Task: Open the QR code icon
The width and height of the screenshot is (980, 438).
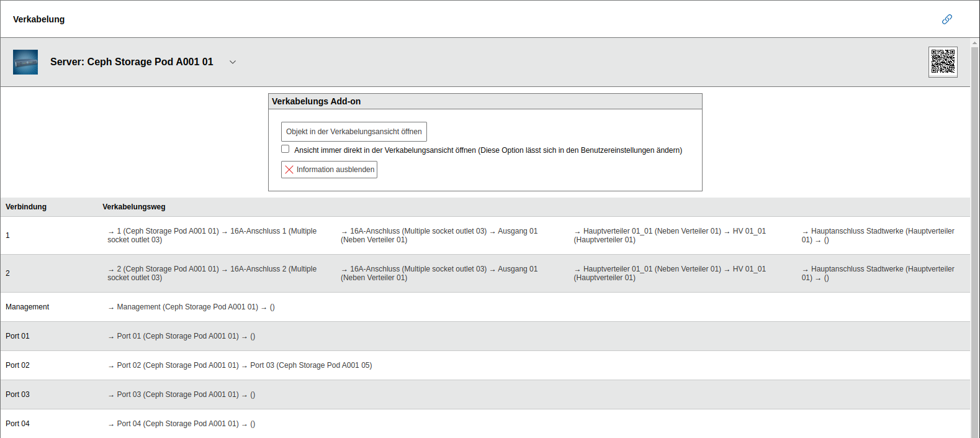Action: 942,62
